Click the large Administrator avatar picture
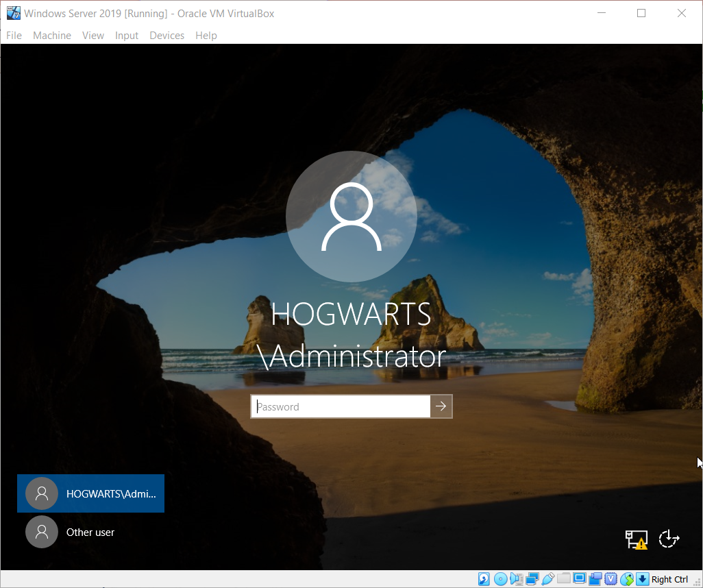 pyautogui.click(x=351, y=216)
